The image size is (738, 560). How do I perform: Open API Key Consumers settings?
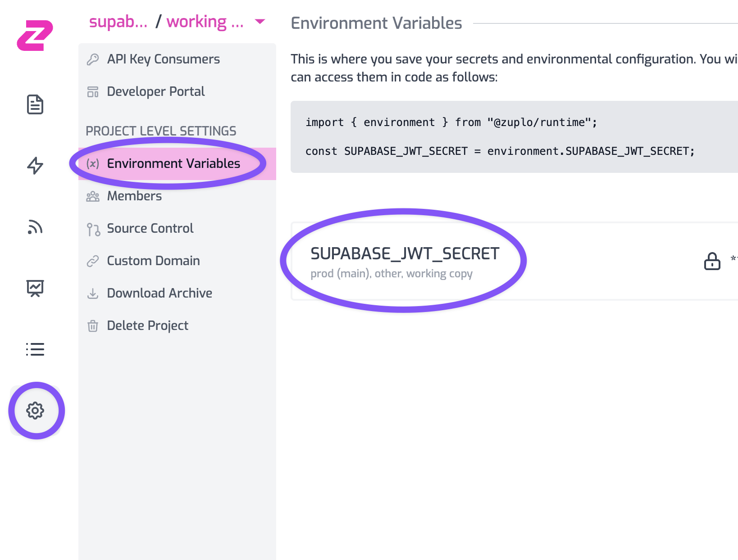[x=163, y=59]
